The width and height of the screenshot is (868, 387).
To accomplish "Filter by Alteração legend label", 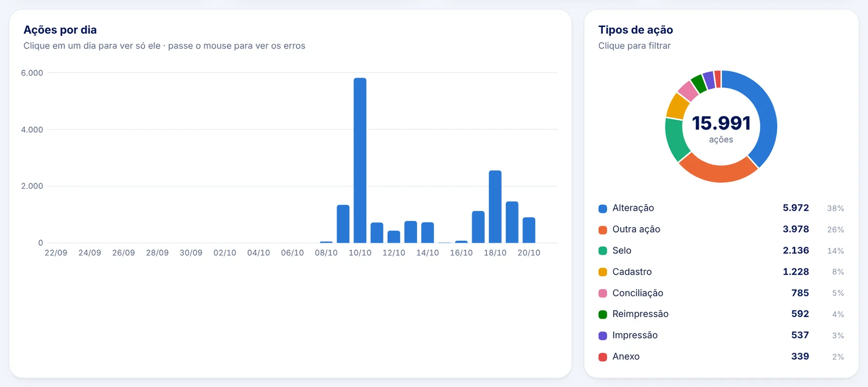I will point(633,208).
